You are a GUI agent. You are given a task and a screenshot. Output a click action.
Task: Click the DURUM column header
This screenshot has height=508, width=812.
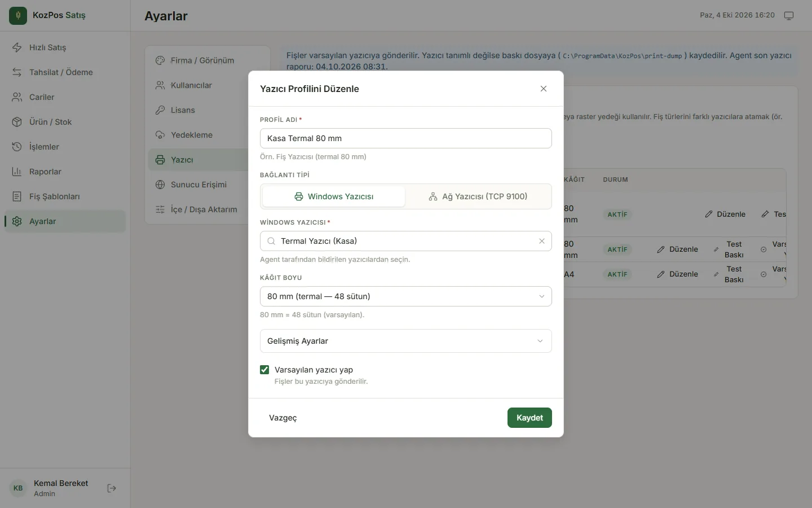(x=615, y=179)
